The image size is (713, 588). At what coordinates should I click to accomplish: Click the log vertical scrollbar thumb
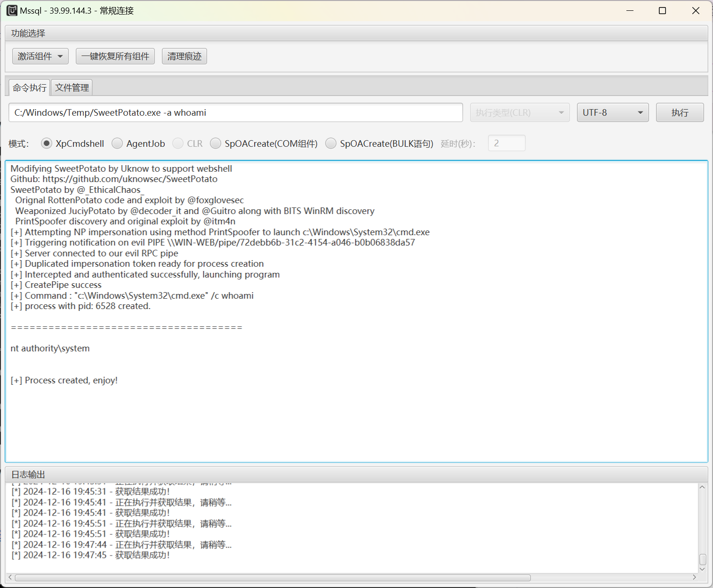(x=702, y=559)
